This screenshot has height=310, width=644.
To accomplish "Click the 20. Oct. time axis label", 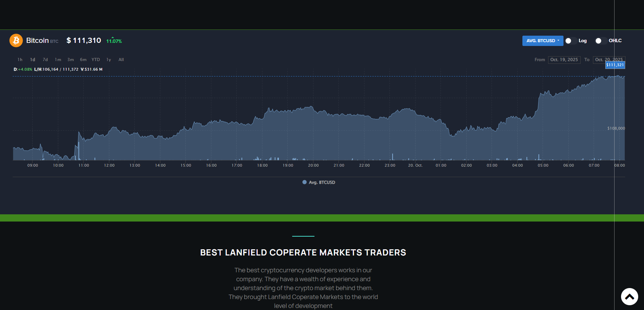I will click(415, 165).
